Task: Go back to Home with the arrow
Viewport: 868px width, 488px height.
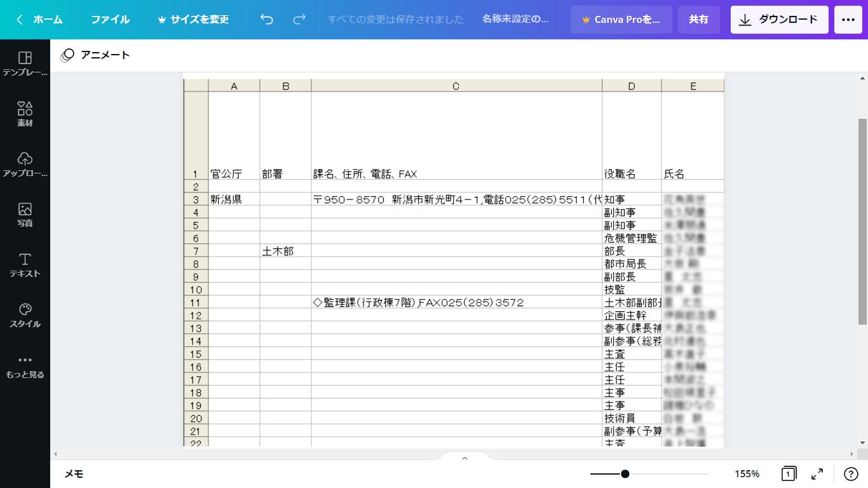Action: tap(20, 20)
